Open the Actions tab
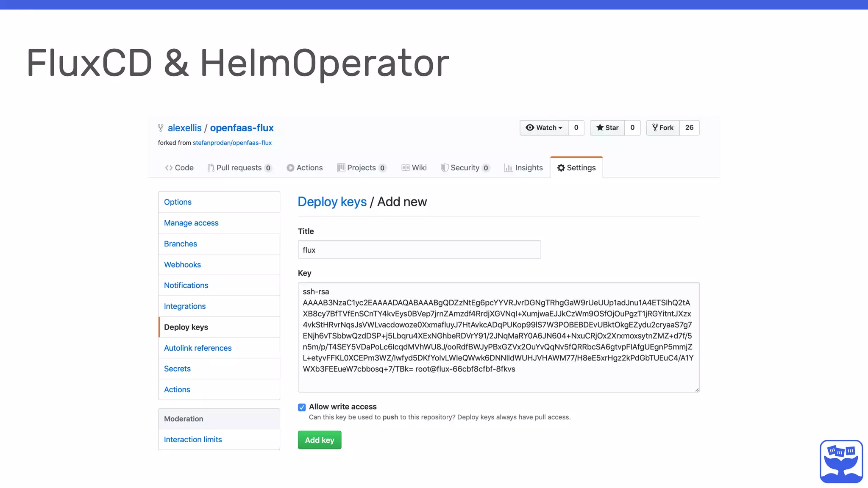The width and height of the screenshot is (868, 488). point(305,168)
